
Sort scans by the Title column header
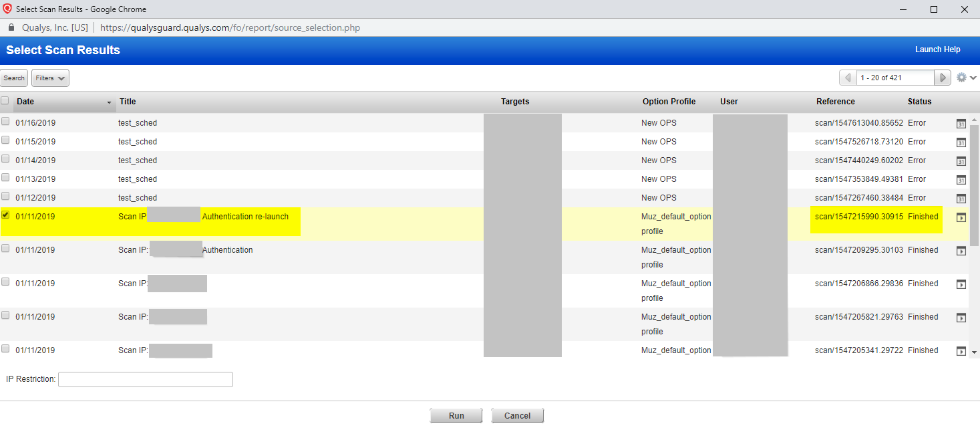click(x=127, y=101)
